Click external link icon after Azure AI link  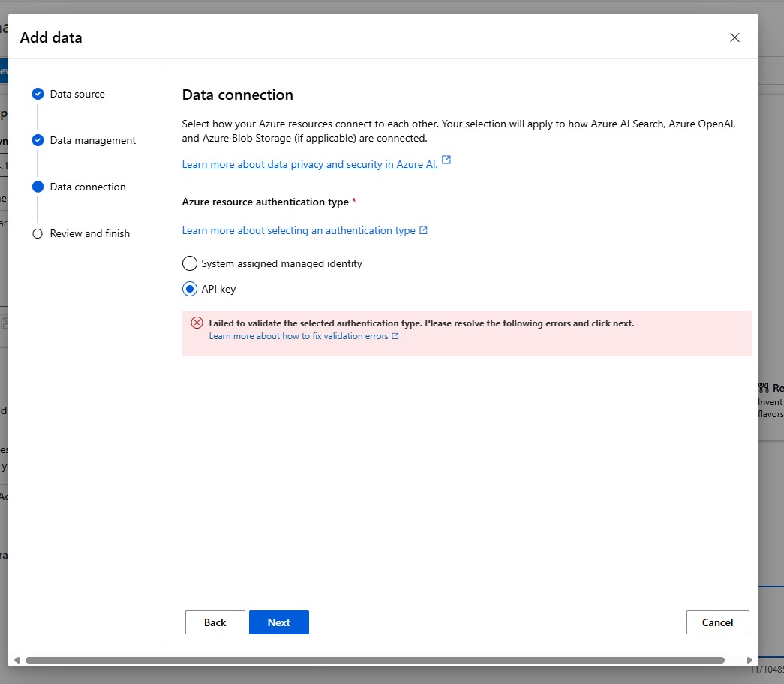click(x=446, y=160)
